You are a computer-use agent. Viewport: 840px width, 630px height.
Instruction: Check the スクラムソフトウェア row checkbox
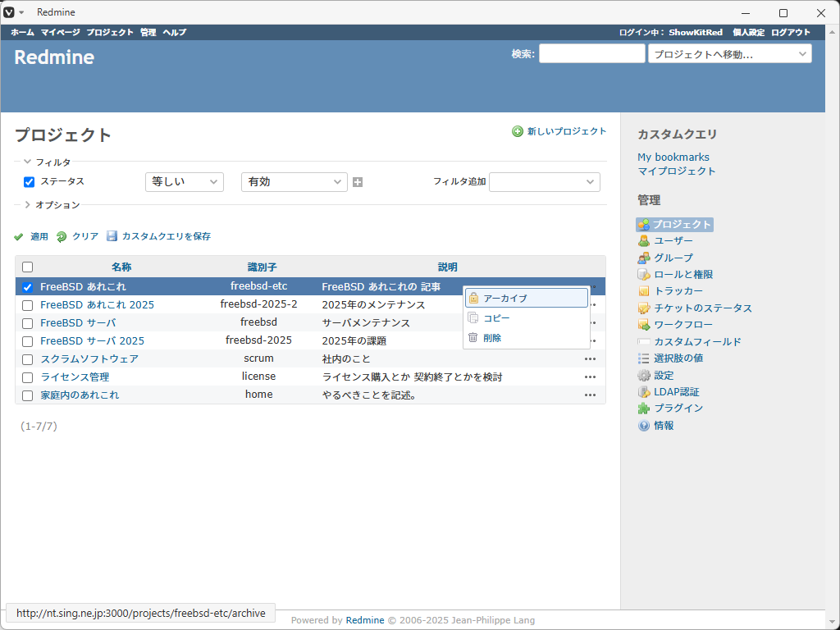pyautogui.click(x=27, y=359)
